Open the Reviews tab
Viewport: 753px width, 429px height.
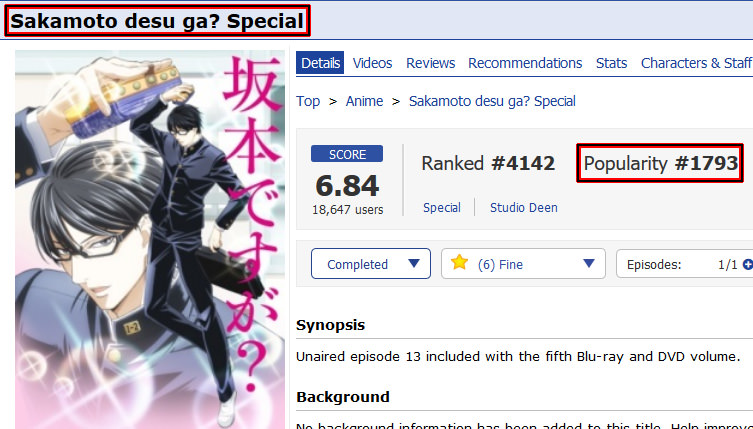click(430, 63)
